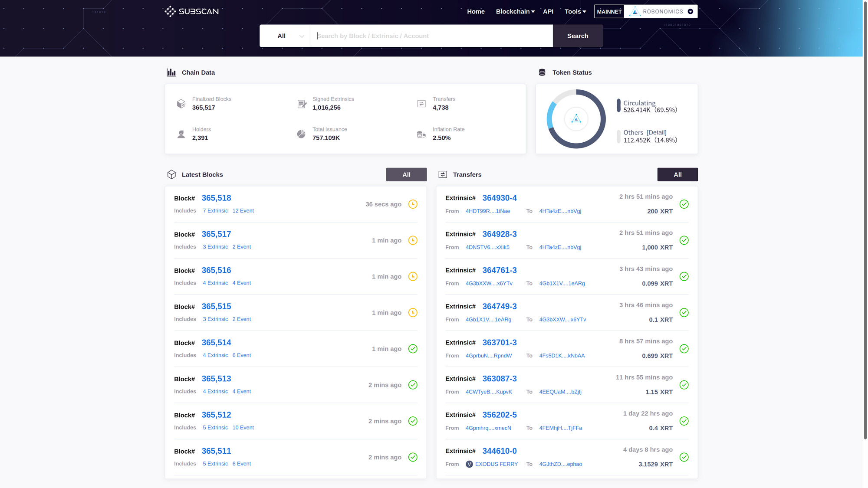Click the cube icon beside Latest Blocks
The width and height of the screenshot is (868, 488).
point(172,174)
